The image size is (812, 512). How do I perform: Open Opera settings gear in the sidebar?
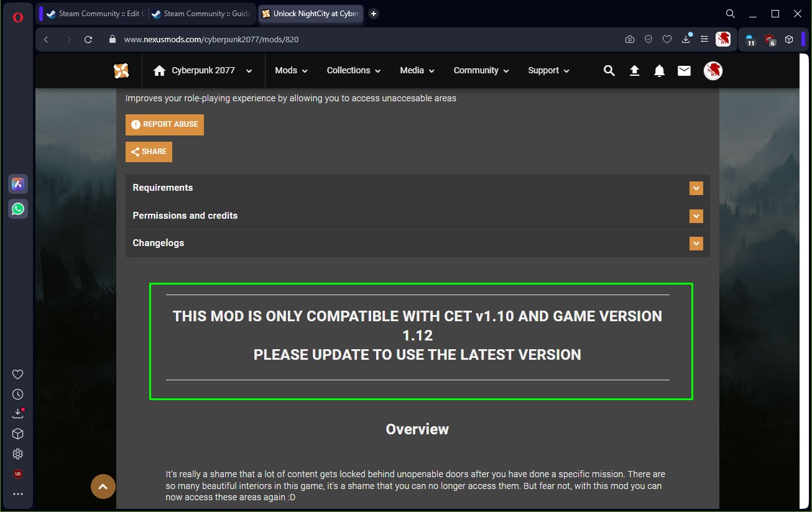[x=18, y=454]
